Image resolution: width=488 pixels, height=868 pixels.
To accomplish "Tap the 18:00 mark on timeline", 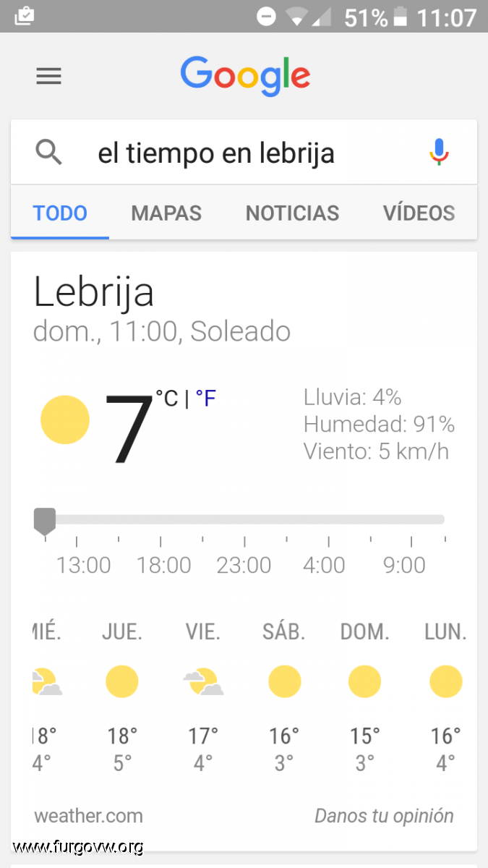I will coord(164,564).
